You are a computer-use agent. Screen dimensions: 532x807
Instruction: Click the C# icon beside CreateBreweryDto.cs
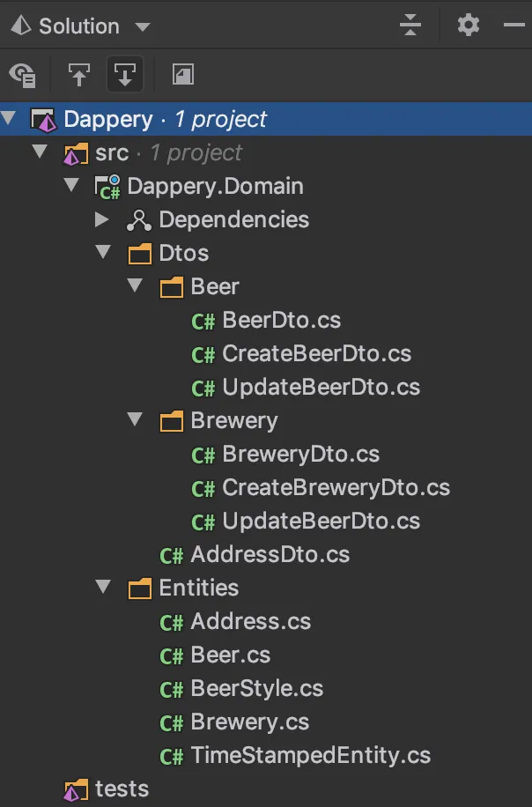tap(203, 490)
